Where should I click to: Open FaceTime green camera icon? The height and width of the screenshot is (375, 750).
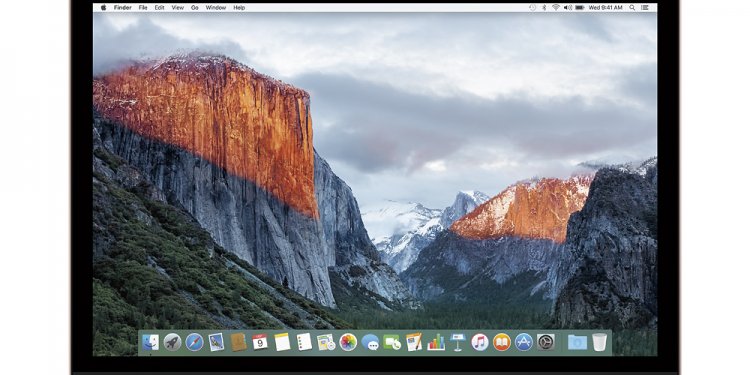click(392, 342)
